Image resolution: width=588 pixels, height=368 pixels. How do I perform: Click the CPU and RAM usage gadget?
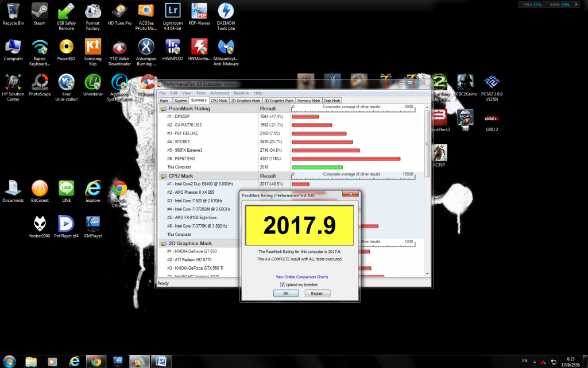click(548, 5)
